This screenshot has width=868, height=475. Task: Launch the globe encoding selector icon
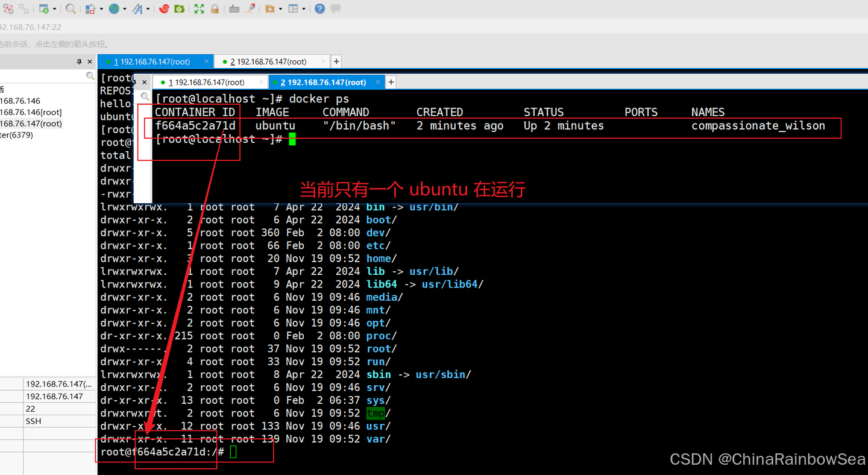point(114,9)
